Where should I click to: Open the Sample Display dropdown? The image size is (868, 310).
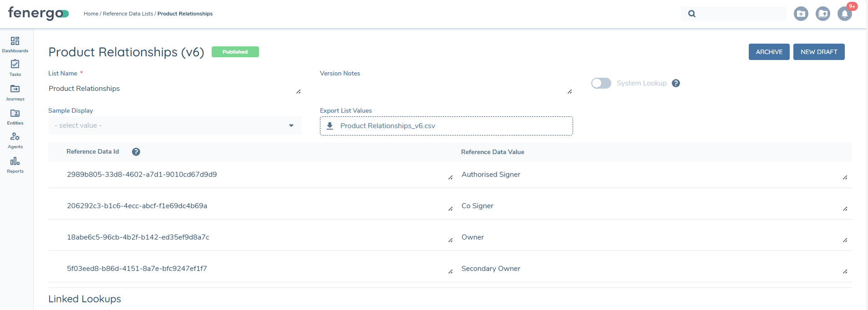(175, 125)
